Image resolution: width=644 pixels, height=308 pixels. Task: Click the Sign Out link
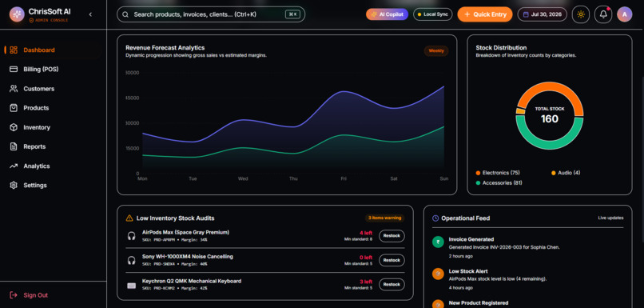click(35, 295)
